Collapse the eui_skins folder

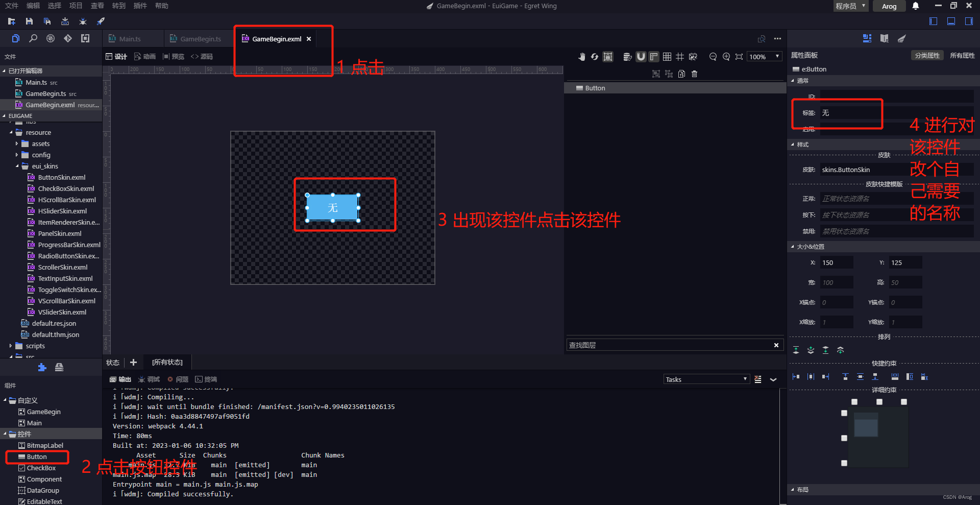17,166
